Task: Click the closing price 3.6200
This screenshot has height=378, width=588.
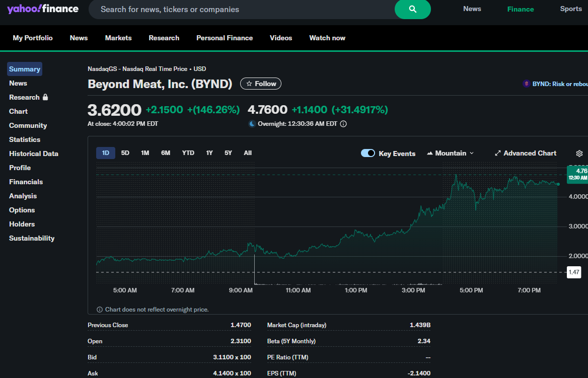Action: coord(114,110)
